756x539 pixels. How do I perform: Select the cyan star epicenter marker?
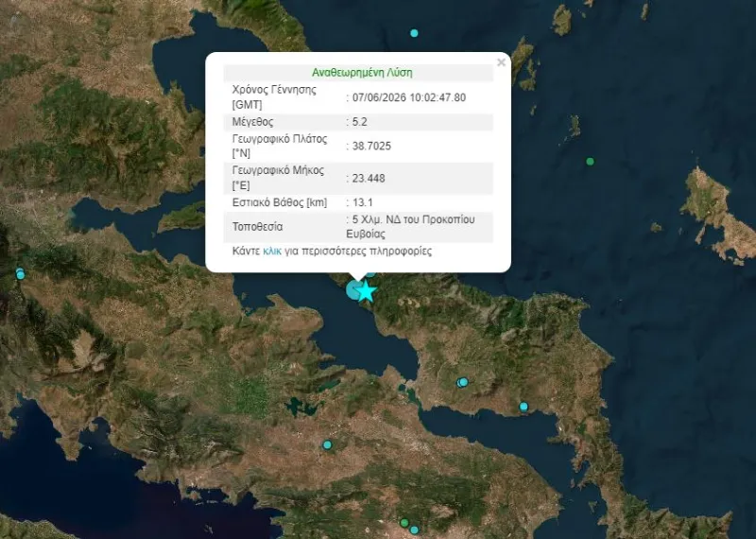coord(367,291)
